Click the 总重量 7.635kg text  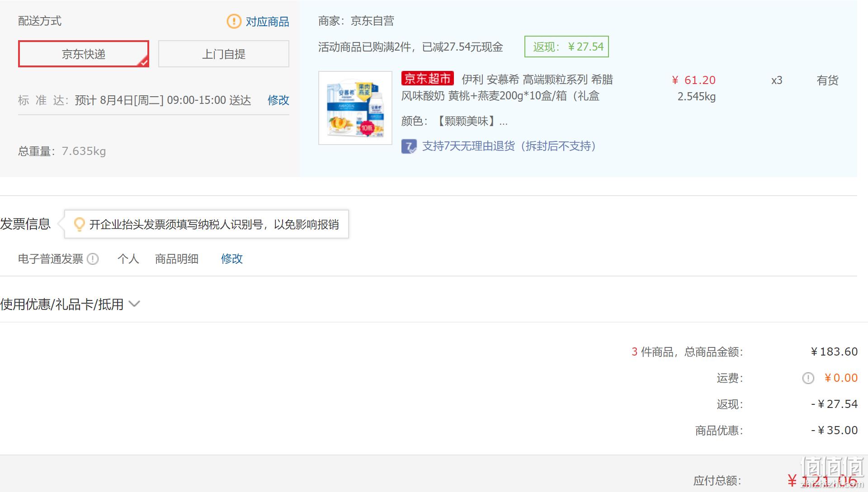point(62,151)
